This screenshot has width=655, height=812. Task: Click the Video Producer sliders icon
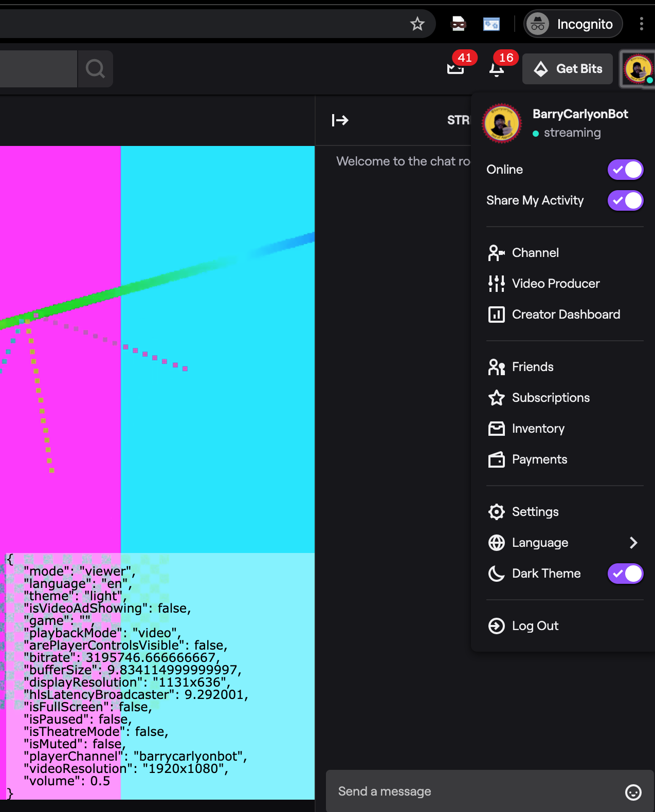[496, 284]
